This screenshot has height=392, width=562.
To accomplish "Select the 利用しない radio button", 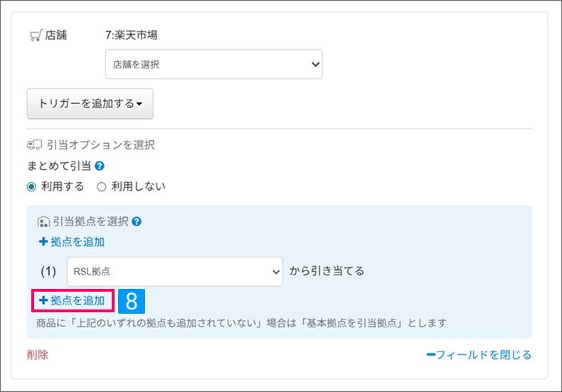I will [101, 186].
